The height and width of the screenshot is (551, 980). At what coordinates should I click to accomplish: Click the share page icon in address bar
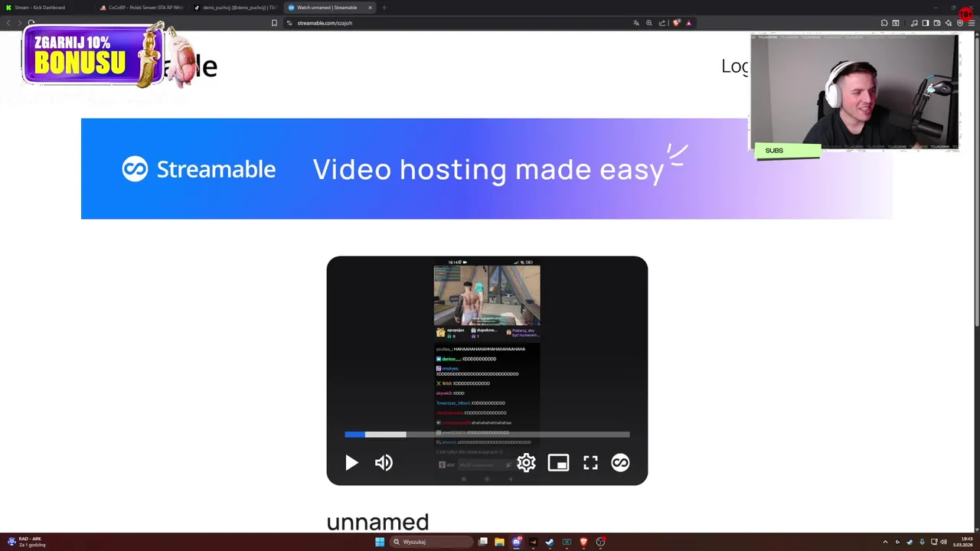click(x=662, y=23)
